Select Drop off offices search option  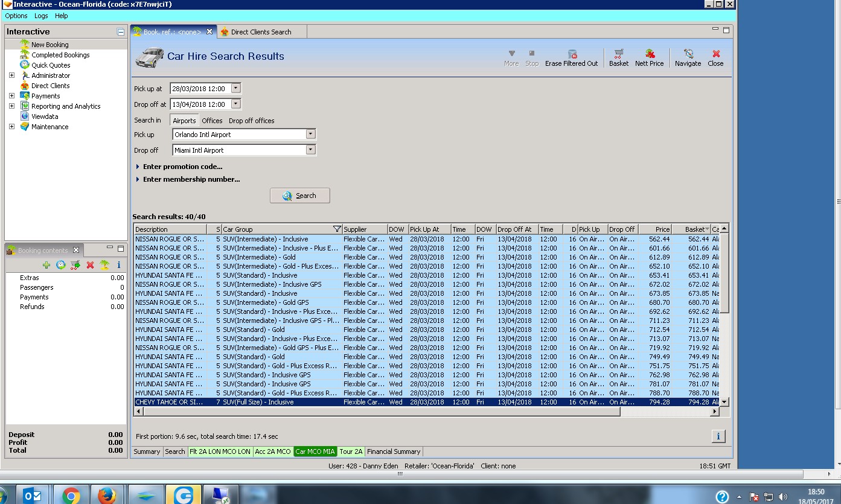tap(252, 121)
